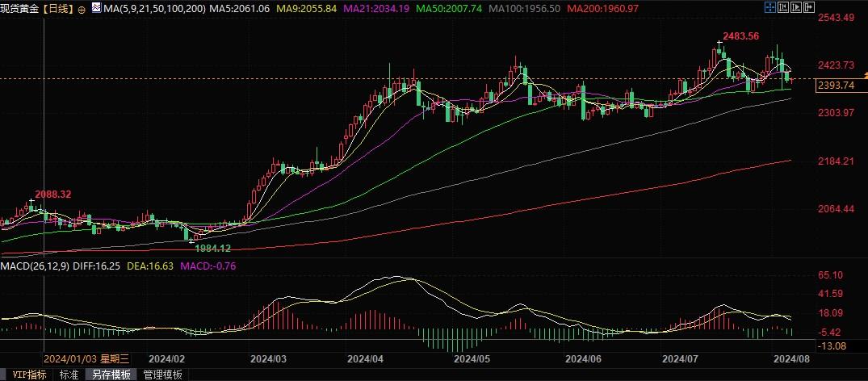Click the MACD(26,12,9) parameters label
Image resolution: width=868 pixels, height=381 pixels.
[x=35, y=266]
